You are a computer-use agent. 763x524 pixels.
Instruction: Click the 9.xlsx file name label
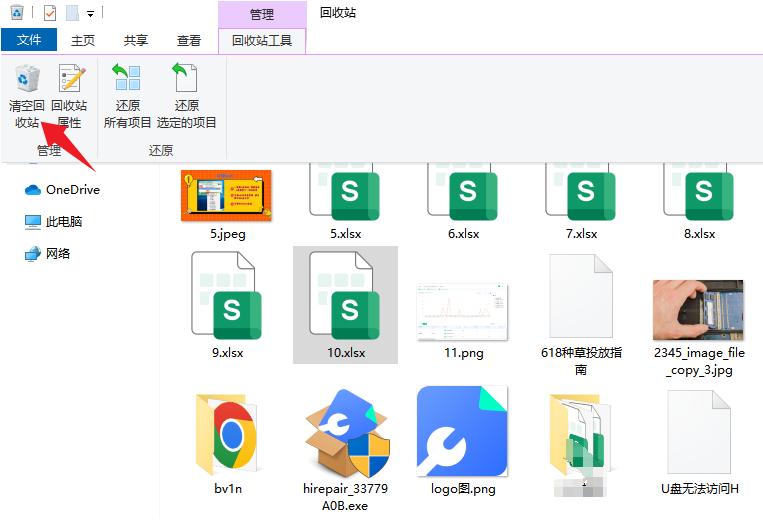pos(227,353)
